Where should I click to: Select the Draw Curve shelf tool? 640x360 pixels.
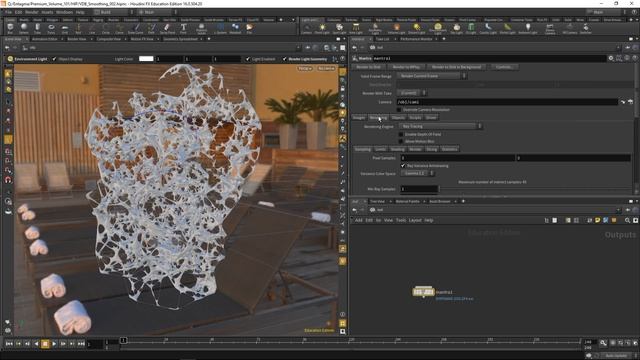136,28
